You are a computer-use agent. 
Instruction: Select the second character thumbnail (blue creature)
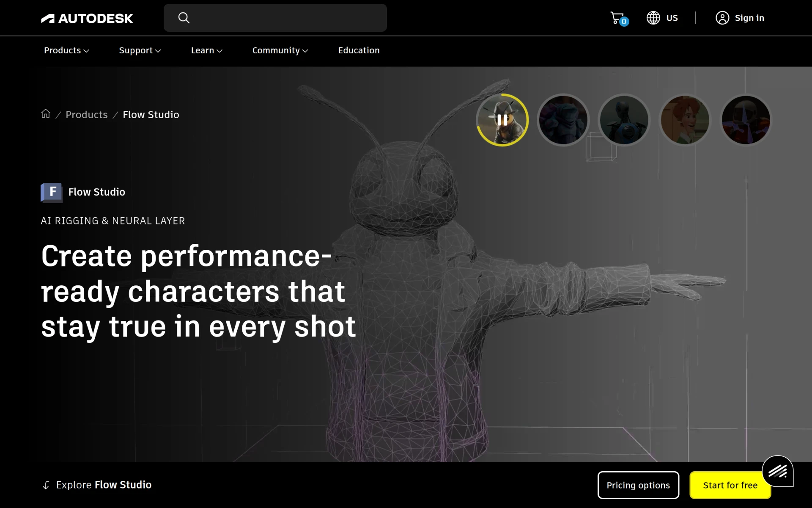(563, 120)
